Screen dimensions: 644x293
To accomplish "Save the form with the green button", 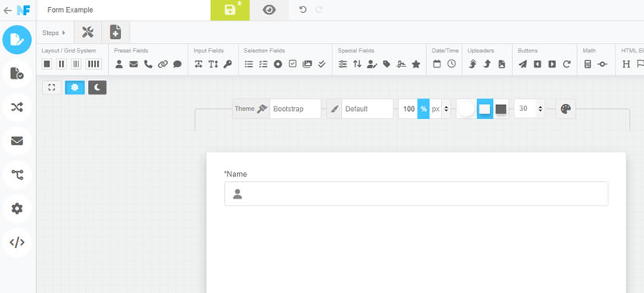I will (x=230, y=10).
